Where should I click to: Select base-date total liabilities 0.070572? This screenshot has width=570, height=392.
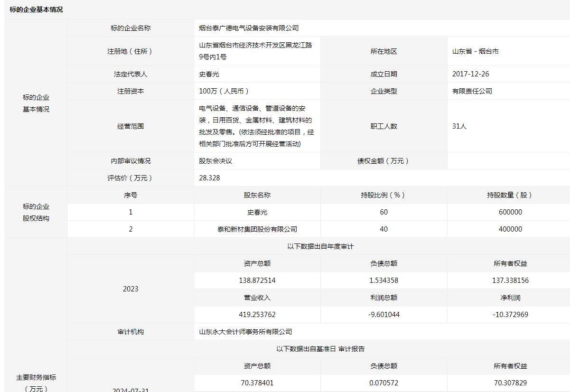(383, 383)
